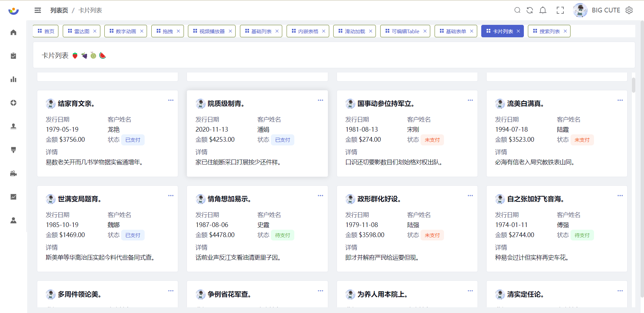644x313 pixels.
Task: Open the brush/paint sidebar icon
Action: pos(13,150)
